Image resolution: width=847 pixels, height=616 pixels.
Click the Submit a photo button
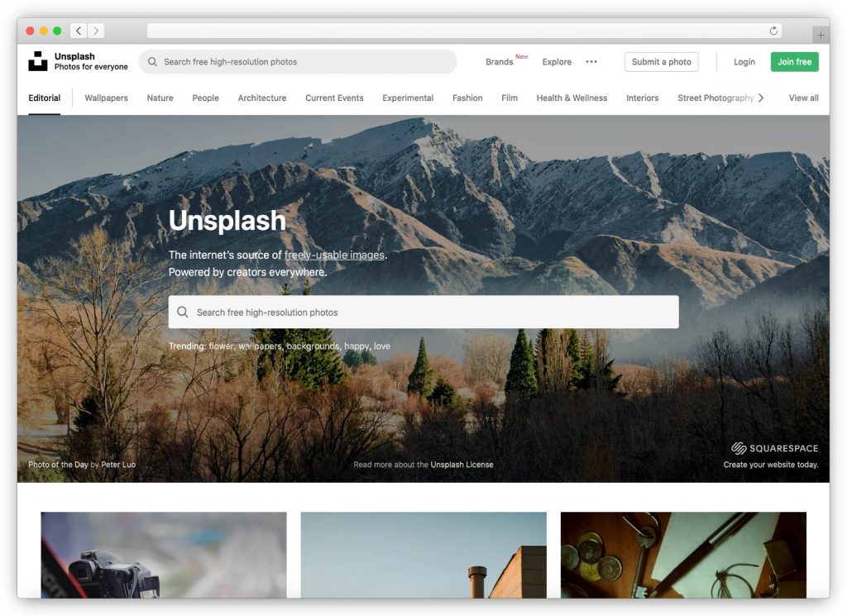[x=661, y=61]
